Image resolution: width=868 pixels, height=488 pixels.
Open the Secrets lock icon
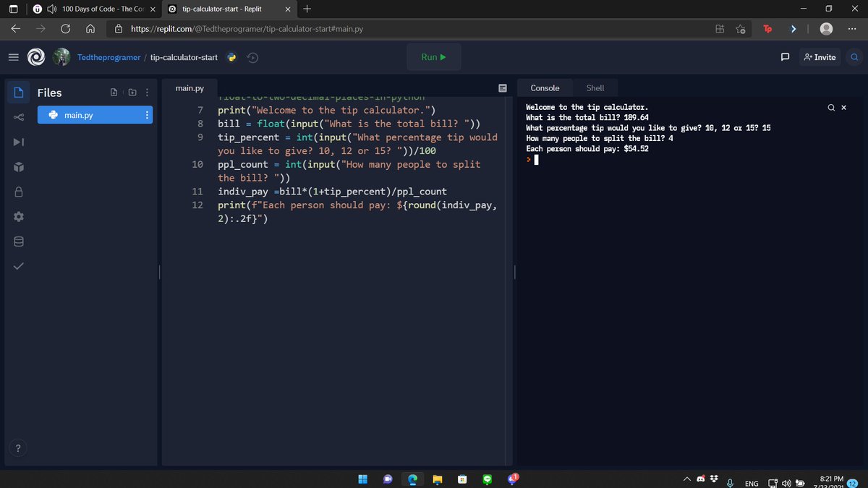(x=18, y=192)
